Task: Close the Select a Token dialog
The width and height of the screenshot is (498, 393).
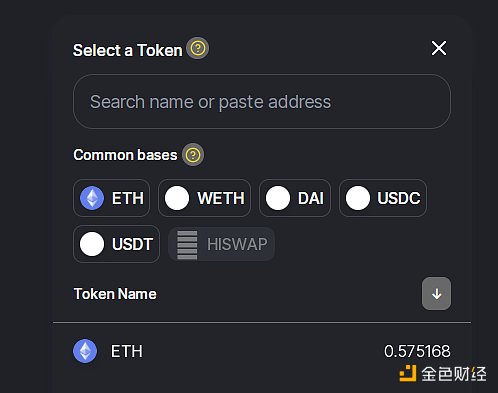Action: tap(439, 48)
